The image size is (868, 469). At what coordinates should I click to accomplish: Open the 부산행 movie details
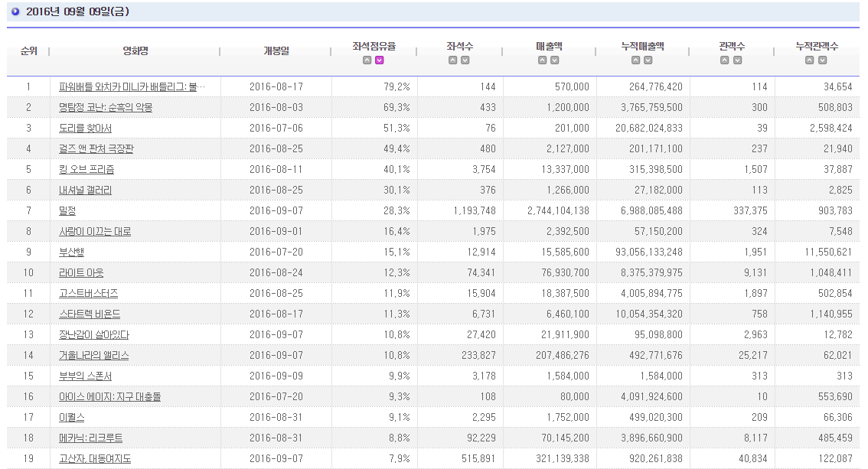tap(73, 252)
